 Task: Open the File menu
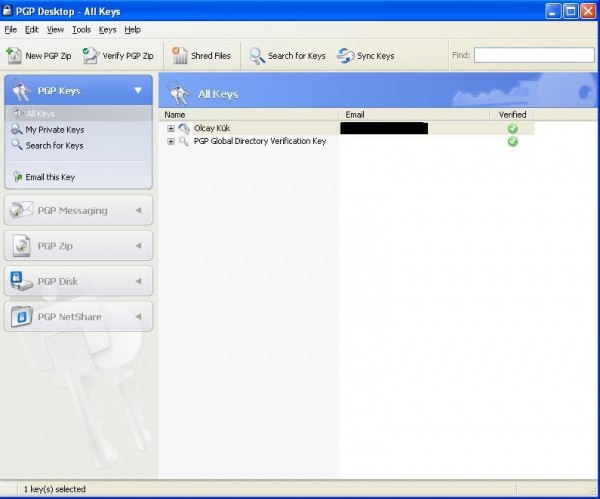click(11, 29)
